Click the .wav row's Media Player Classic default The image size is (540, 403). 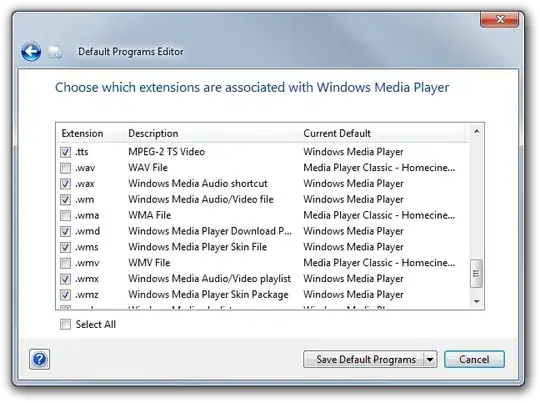[x=379, y=168]
